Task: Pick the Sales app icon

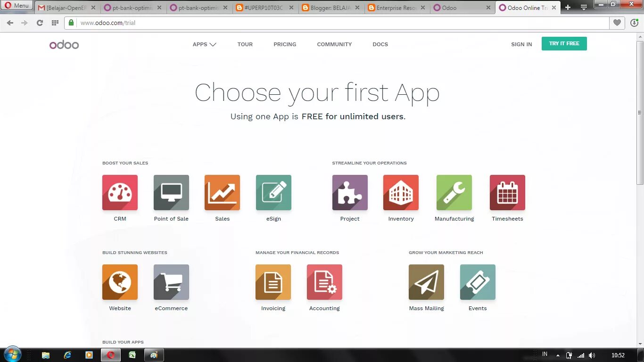Action: [x=222, y=193]
